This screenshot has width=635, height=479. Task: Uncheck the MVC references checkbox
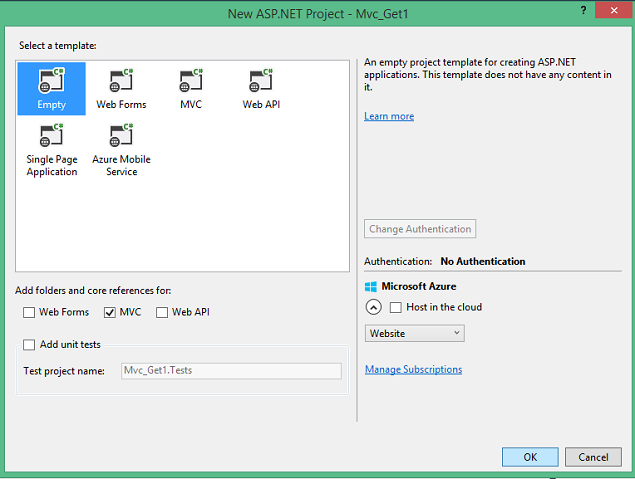(x=110, y=312)
